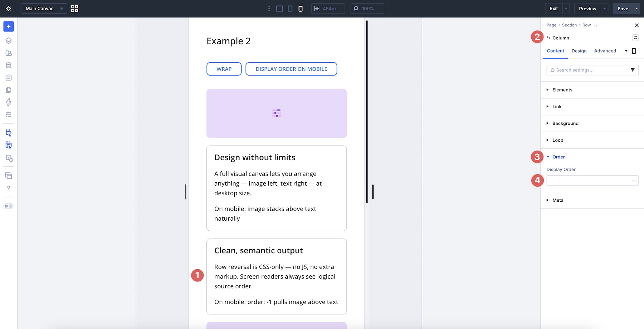Open the Layers panel icon
Image resolution: width=644 pixels, height=329 pixels.
pos(9,41)
